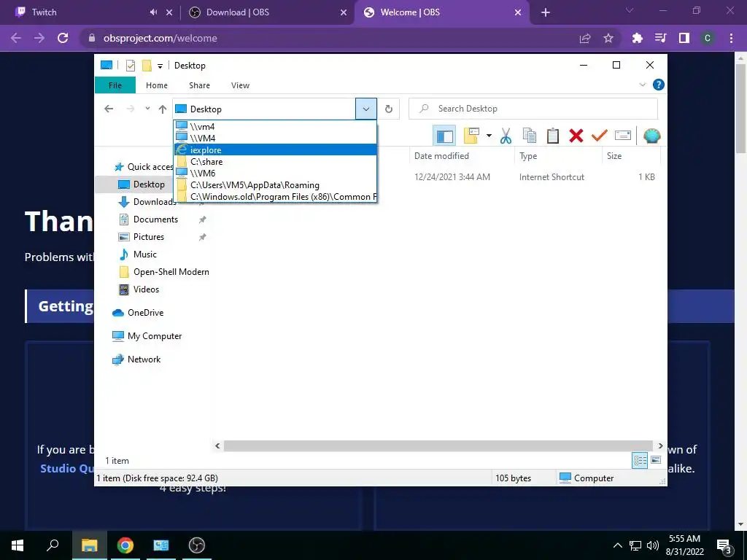Select Desktop in the navigation pane
The image size is (747, 560).
click(x=142, y=184)
